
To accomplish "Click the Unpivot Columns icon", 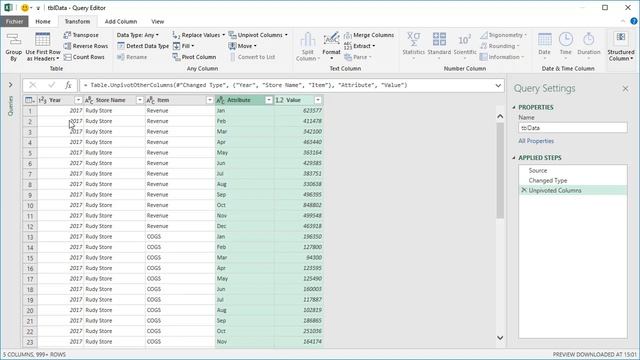I will click(232, 35).
